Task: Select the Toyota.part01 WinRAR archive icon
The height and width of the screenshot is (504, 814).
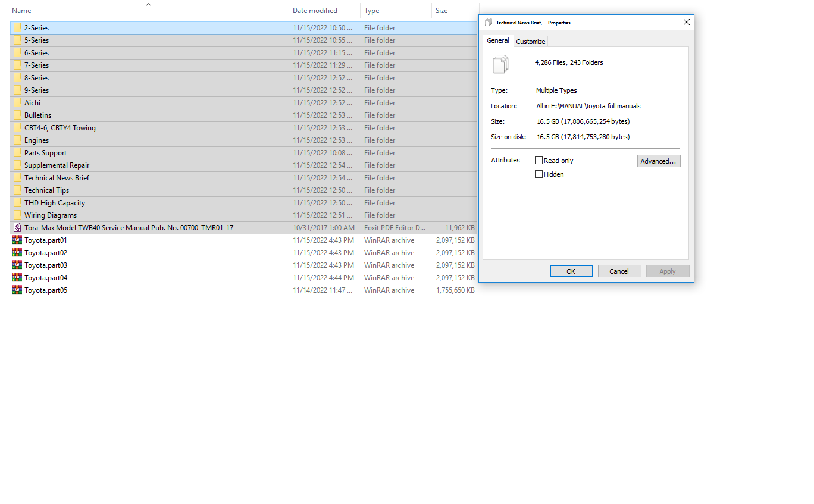Action: (x=17, y=240)
